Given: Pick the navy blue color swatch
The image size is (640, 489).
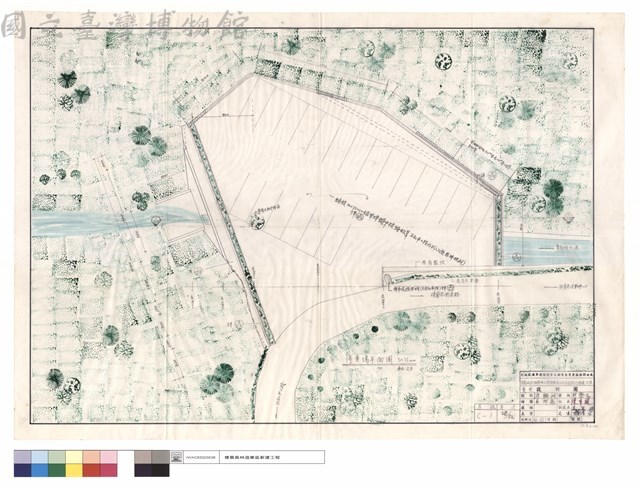Looking at the screenshot, I should [x=22, y=470].
